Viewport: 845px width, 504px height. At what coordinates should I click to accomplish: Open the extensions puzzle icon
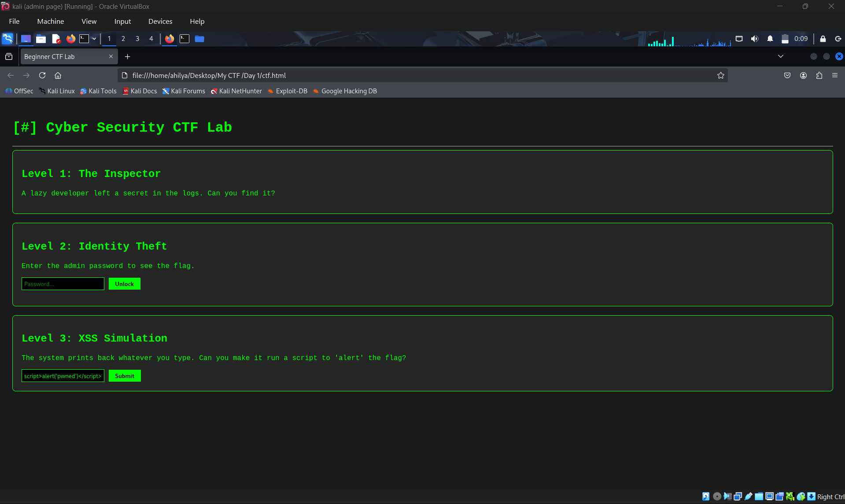[819, 75]
